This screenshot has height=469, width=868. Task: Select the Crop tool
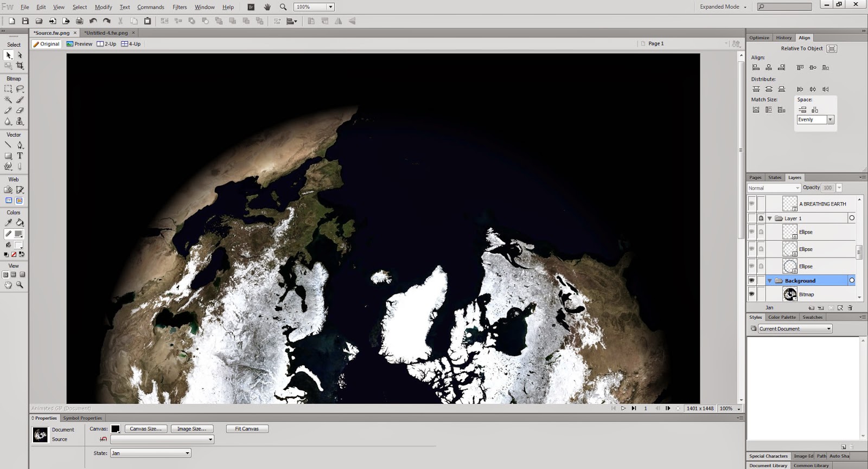click(x=20, y=66)
